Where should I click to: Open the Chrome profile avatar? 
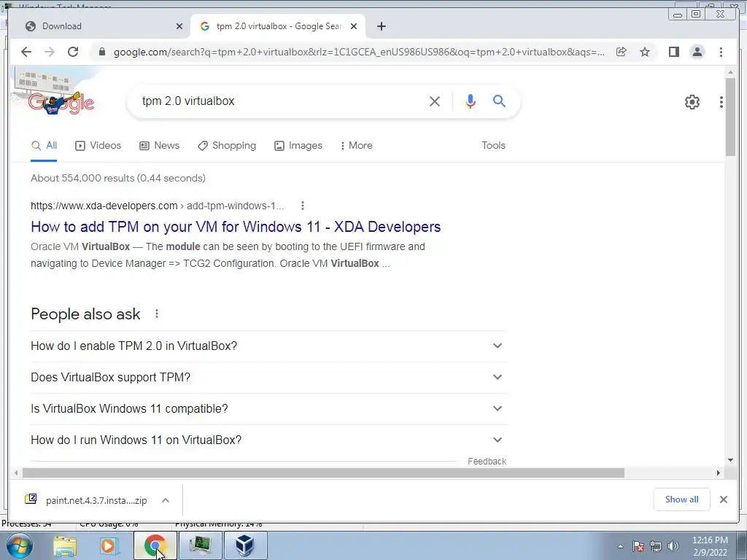tap(697, 52)
